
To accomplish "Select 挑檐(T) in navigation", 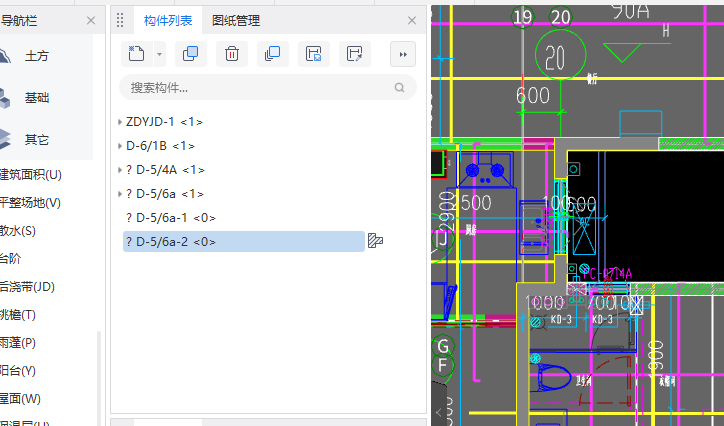I will coord(18,315).
